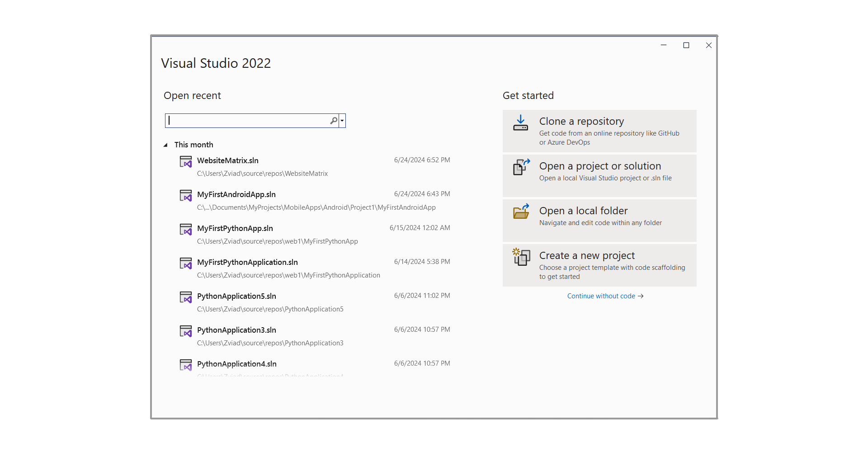Click the WebsiteMatrix.sln solution icon
The image size is (868, 452).
pos(186,161)
